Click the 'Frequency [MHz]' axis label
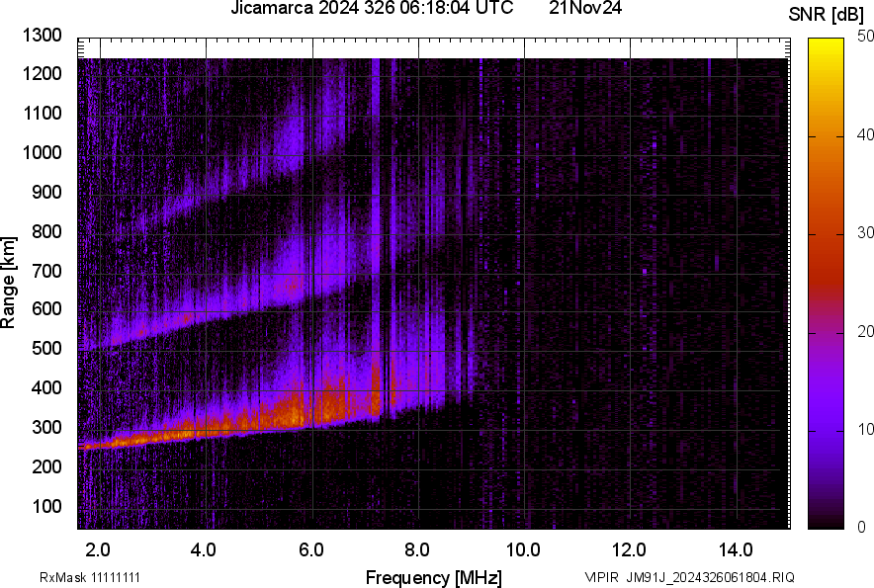Image resolution: width=874 pixels, height=588 pixels. coord(434,577)
